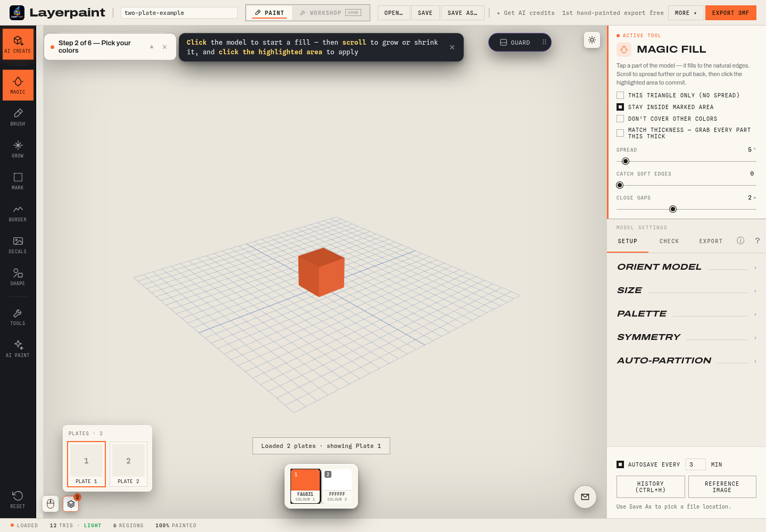Expand the Auto-Partition section
766x532 pixels.
(686, 361)
